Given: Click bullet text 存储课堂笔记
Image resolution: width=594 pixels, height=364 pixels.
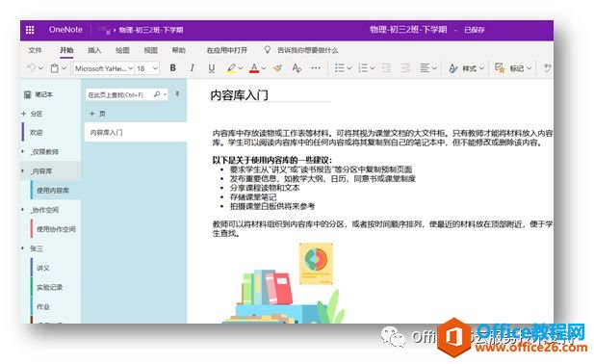Looking at the screenshot, I should pyautogui.click(x=253, y=197).
